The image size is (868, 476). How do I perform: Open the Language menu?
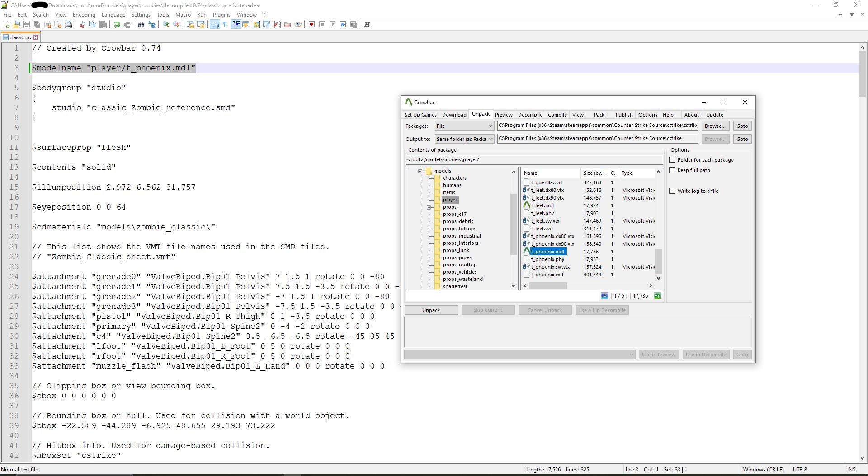113,15
